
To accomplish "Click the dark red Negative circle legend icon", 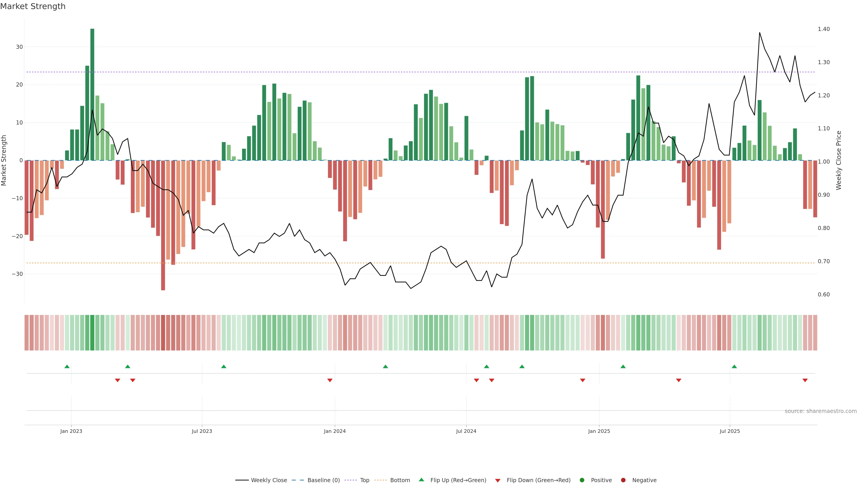I will pyautogui.click(x=623, y=480).
